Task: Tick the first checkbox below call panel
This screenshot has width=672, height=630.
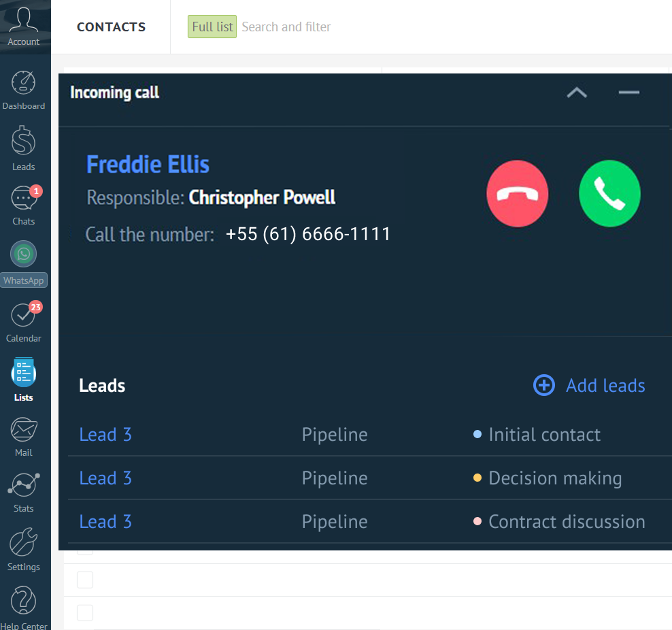Action: pos(85,580)
